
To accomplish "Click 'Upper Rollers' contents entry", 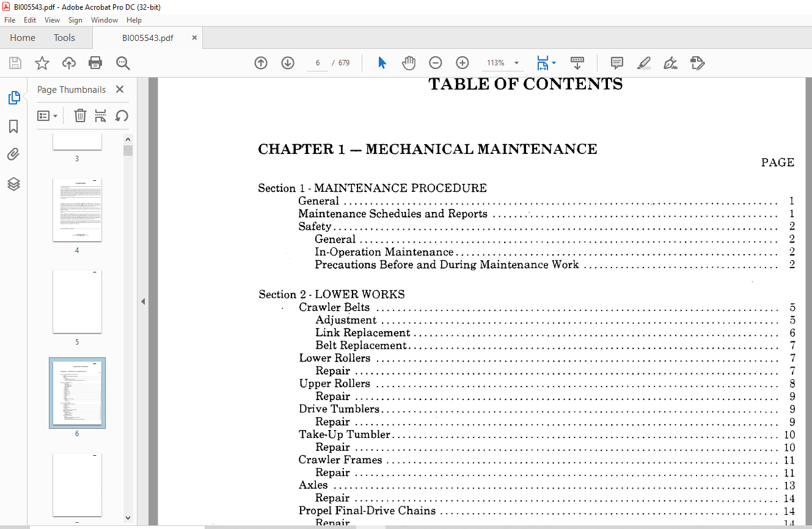I will 335,384.
